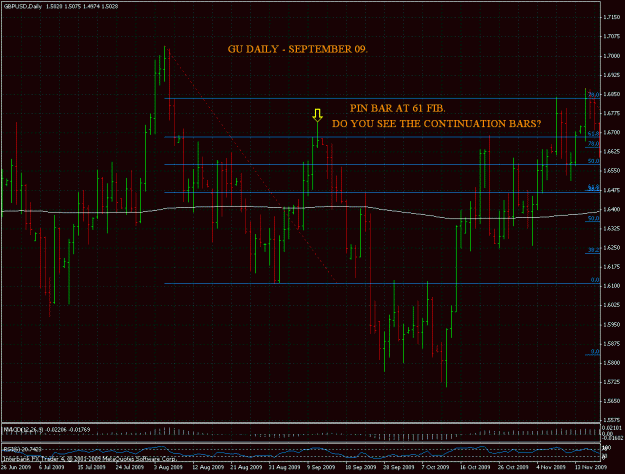
Task: Click price label 1.5950 on the axis
Action: click(x=611, y=325)
